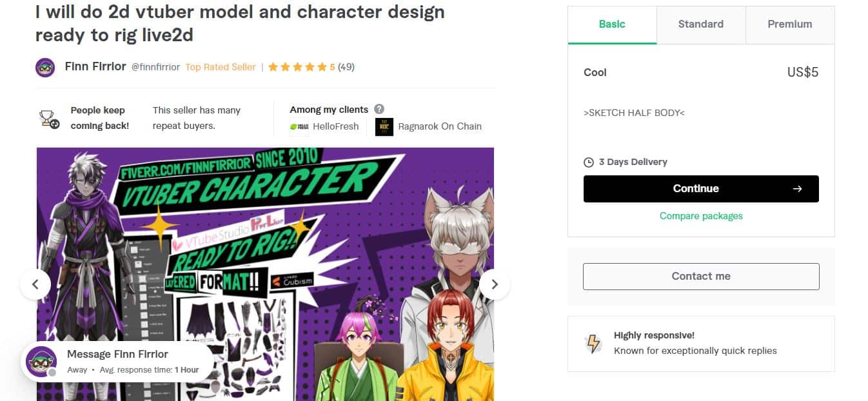Image resolution: width=868 pixels, height=401 pixels.
Task: Open the clients help question mark icon
Action: 380,109
